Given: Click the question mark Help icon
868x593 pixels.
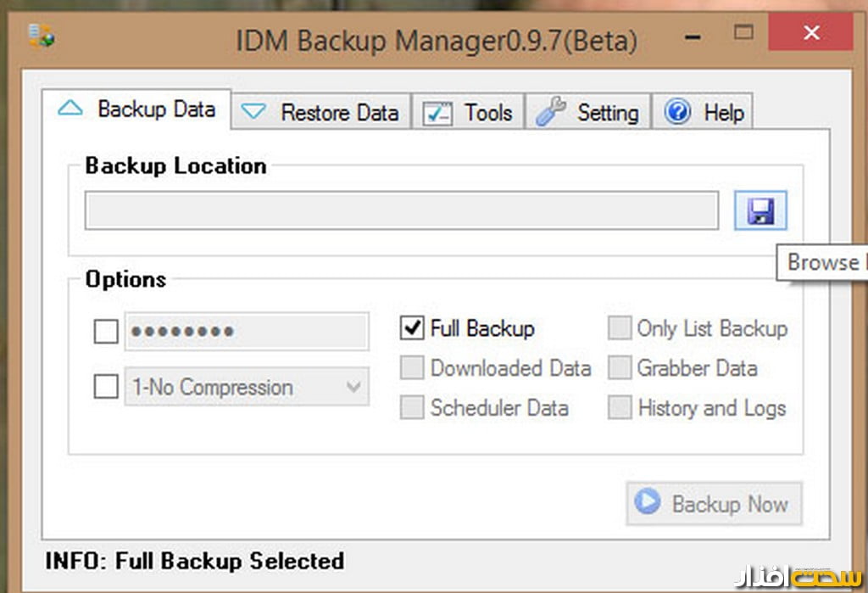Looking at the screenshot, I should pyautogui.click(x=677, y=112).
